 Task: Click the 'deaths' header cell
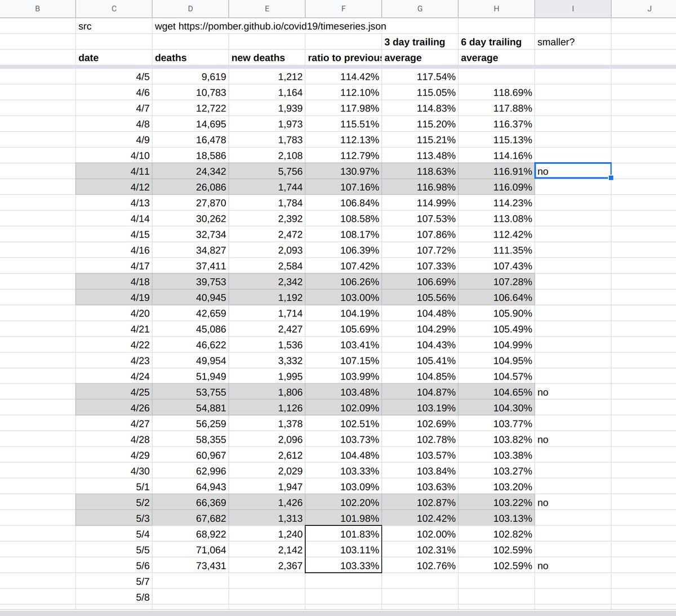tap(190, 58)
